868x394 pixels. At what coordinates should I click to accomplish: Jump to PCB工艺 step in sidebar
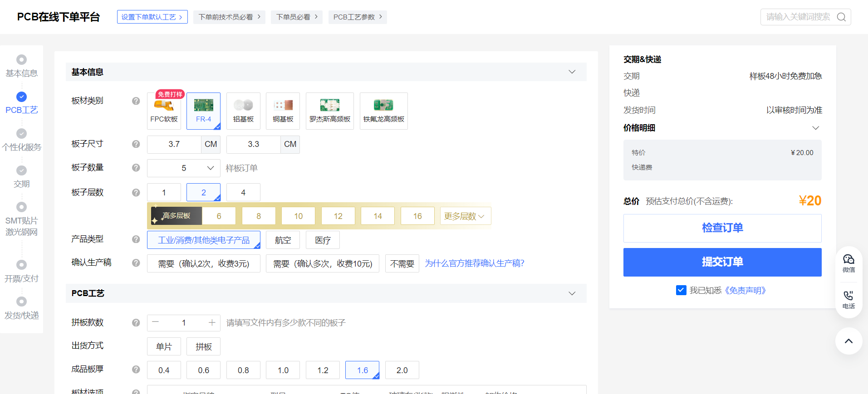(21, 103)
